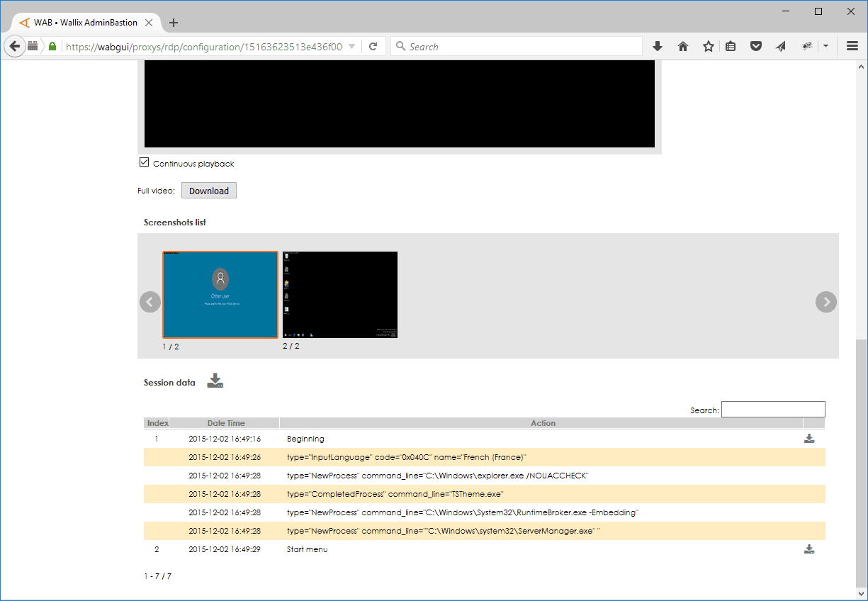868x601 pixels.
Task: Download the 'Beginning' row entry
Action: pyautogui.click(x=809, y=439)
